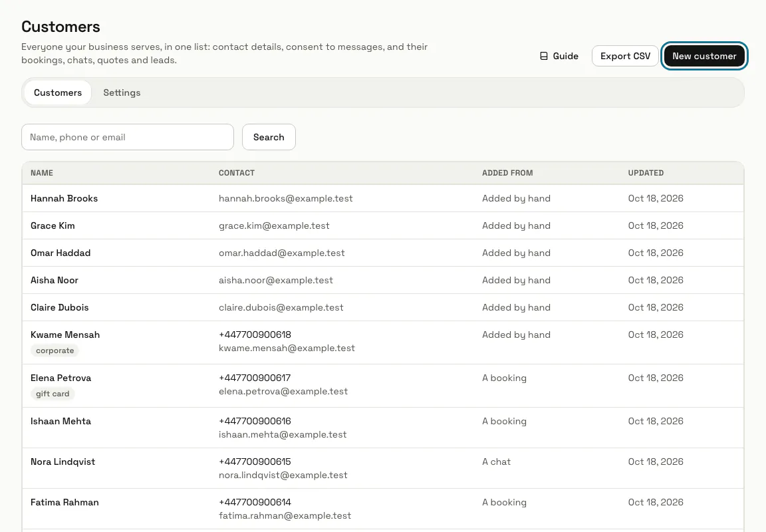Click aisha.noor@example.test email

(275, 281)
